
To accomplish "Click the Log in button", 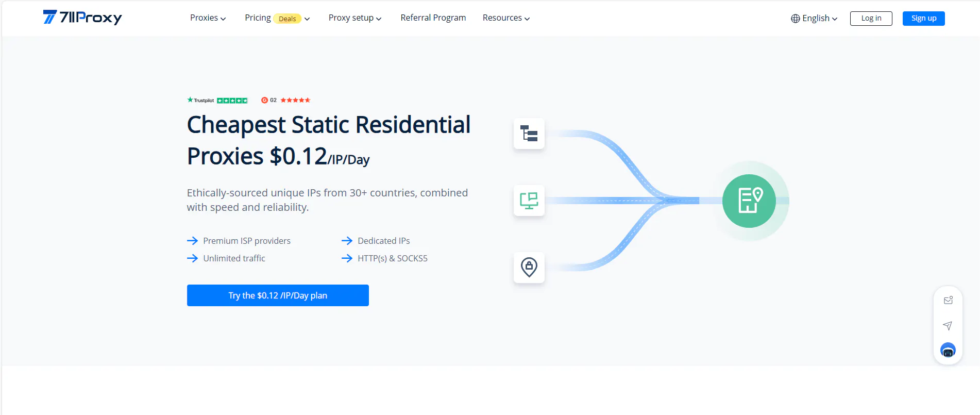I will [871, 19].
